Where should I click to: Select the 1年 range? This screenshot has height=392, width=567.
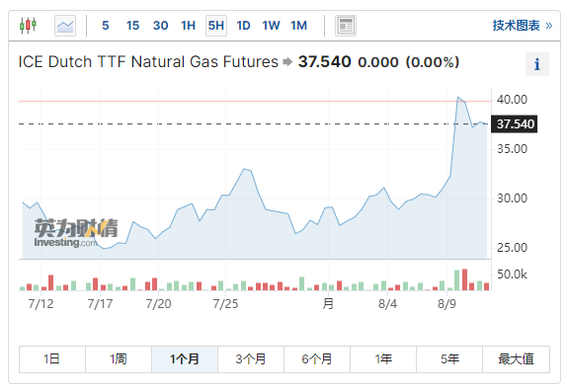[x=383, y=359]
